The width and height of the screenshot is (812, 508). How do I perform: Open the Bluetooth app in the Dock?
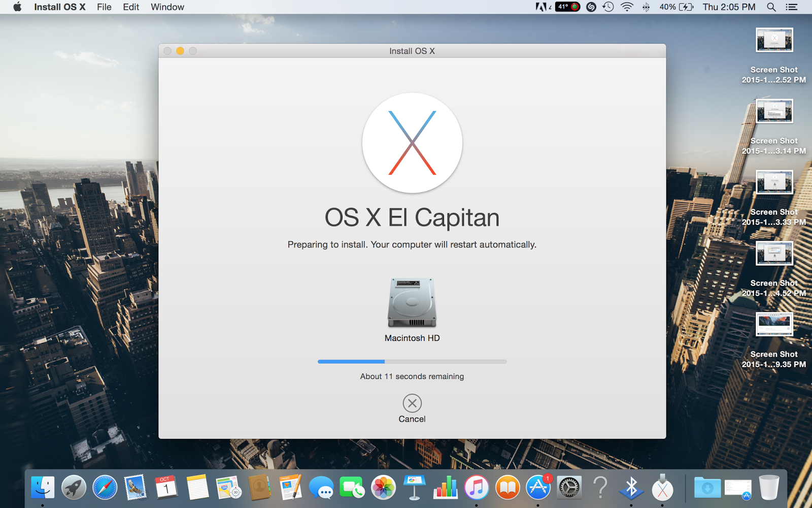631,488
